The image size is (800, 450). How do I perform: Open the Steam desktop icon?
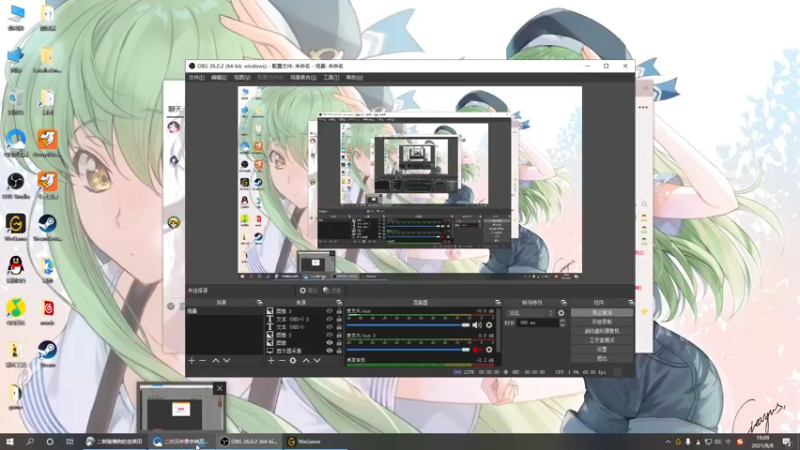pos(47,353)
